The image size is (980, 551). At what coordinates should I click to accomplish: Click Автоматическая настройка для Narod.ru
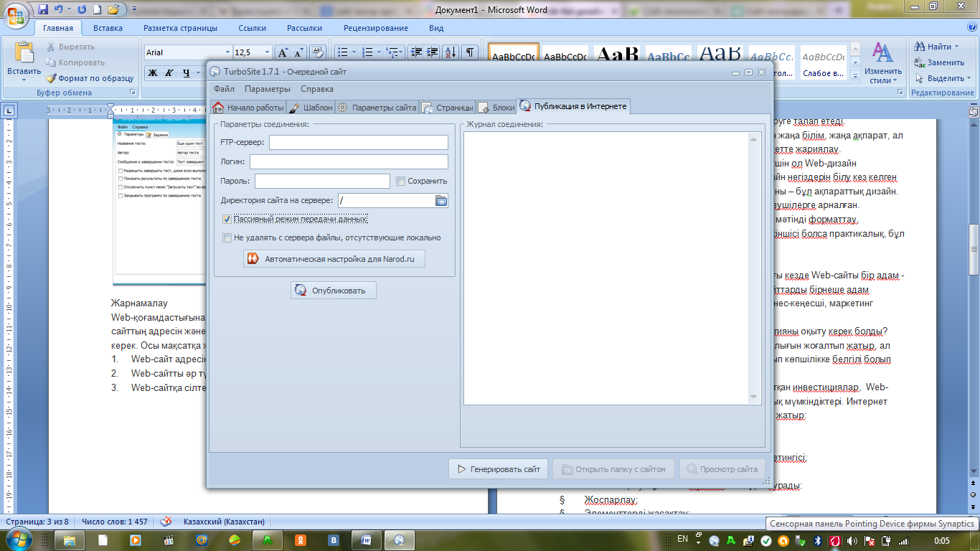point(334,259)
